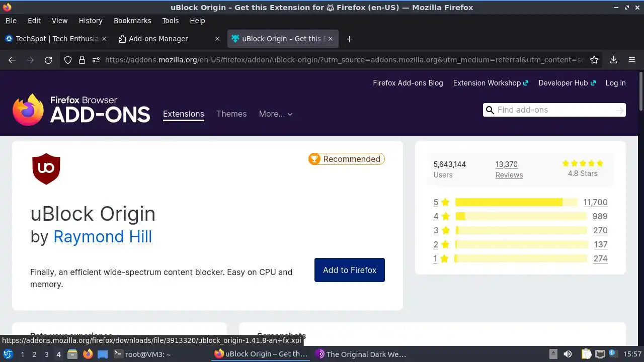Click the browser URL address bar

coord(344,60)
